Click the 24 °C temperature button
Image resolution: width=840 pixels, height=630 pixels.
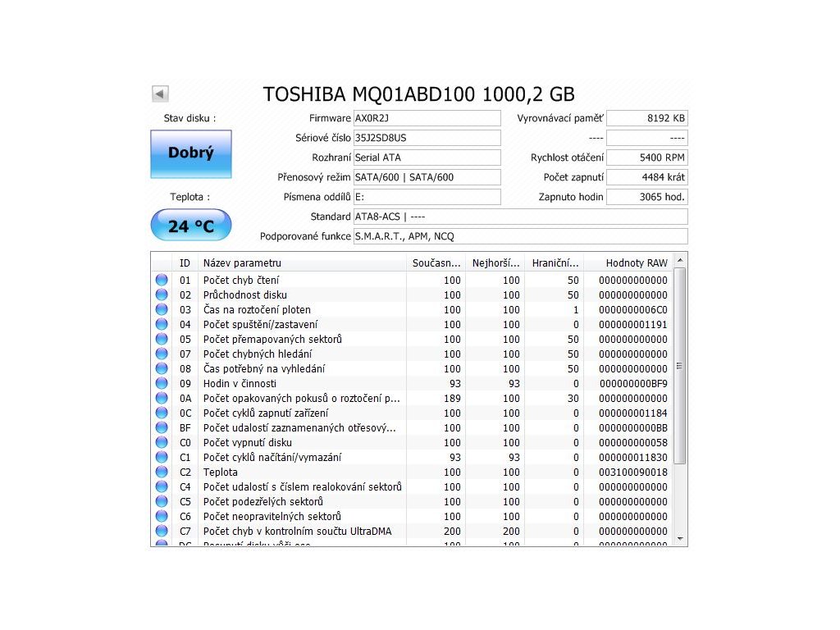pos(191,225)
